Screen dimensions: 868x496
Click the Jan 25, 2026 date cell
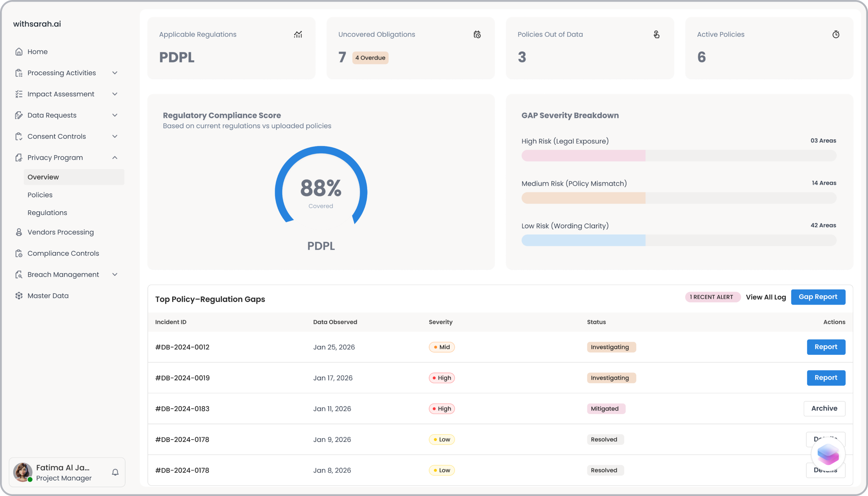[334, 347]
